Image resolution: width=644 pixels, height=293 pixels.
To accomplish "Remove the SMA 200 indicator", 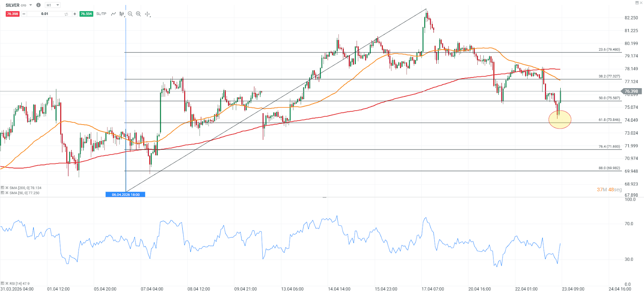I will pyautogui.click(x=7, y=188).
